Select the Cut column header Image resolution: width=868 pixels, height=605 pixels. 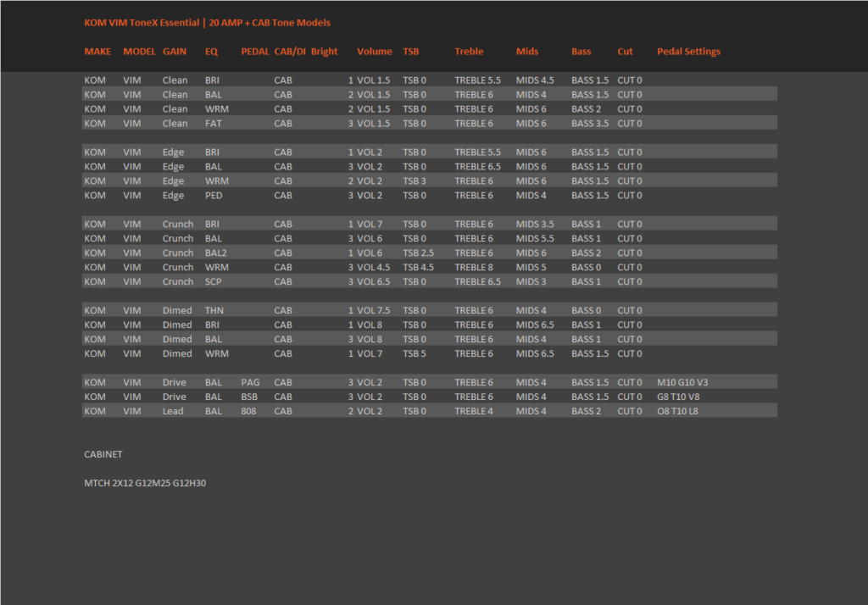click(x=625, y=52)
